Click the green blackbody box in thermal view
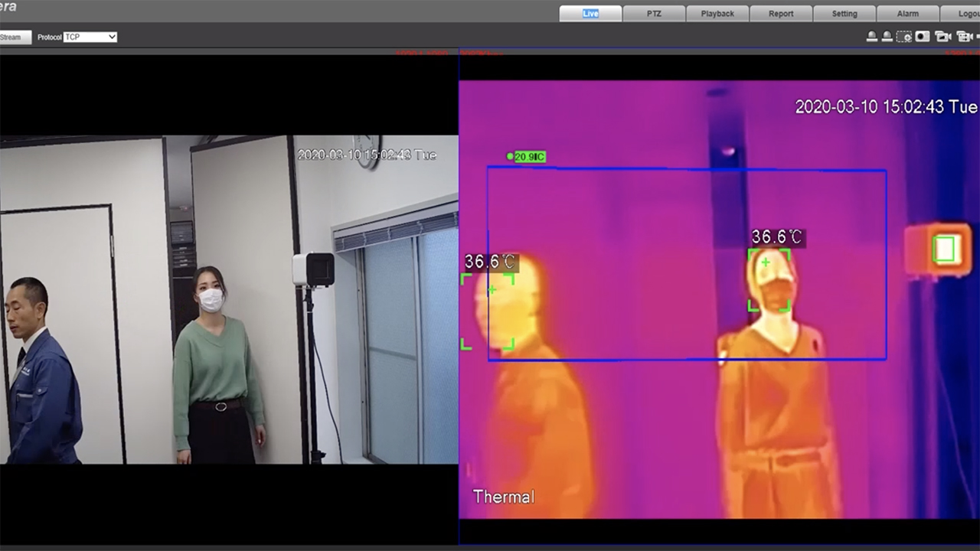 (943, 249)
